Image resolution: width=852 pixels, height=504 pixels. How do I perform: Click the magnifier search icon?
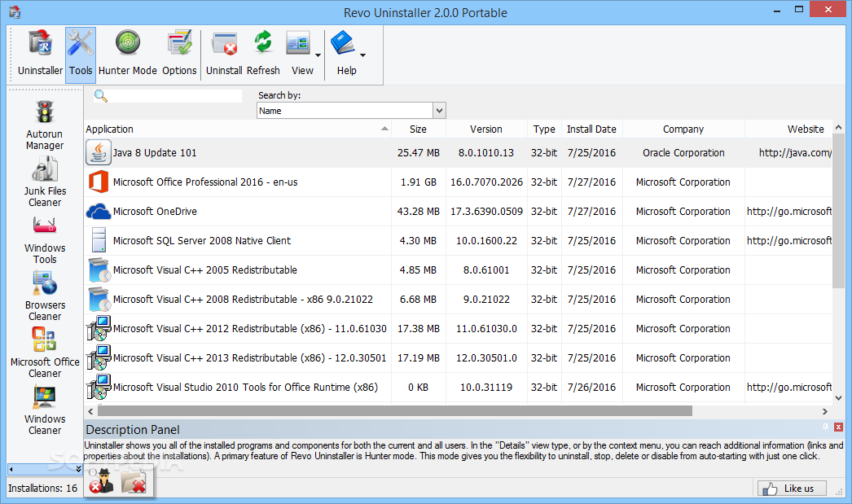100,96
